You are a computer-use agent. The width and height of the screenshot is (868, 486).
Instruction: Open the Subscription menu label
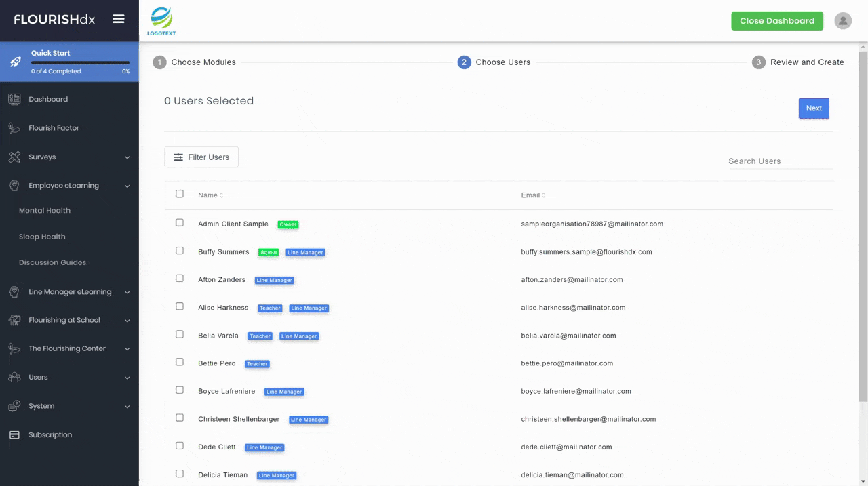[50, 435]
